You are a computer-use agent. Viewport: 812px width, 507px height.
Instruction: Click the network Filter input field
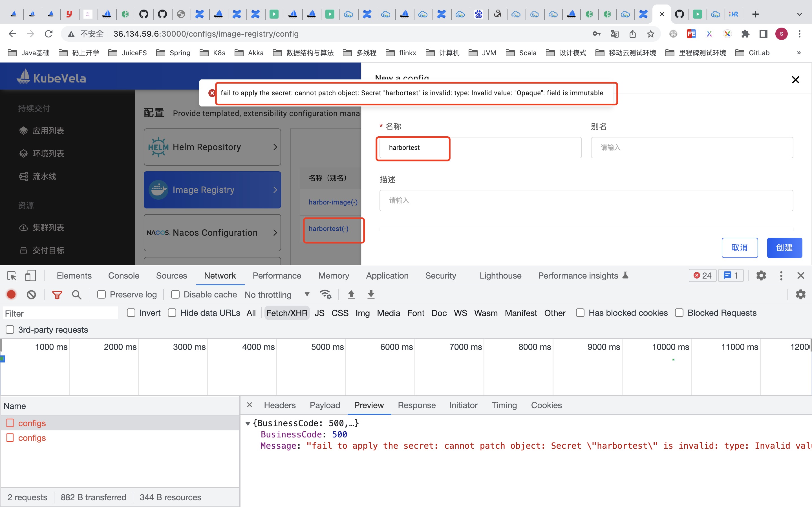(60, 313)
